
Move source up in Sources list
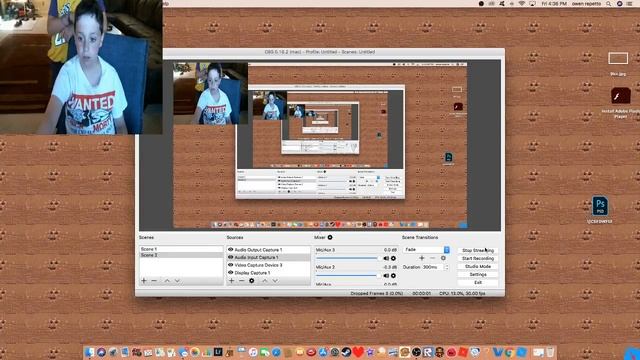(264, 280)
